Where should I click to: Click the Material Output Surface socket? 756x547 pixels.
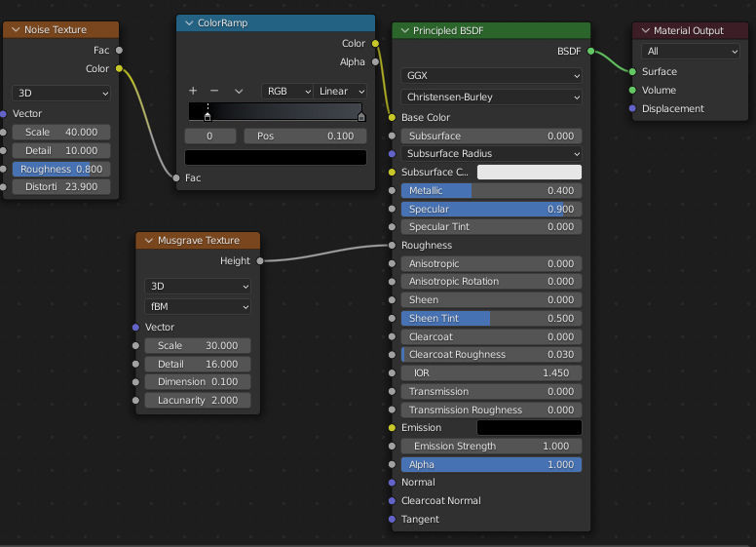click(x=632, y=72)
